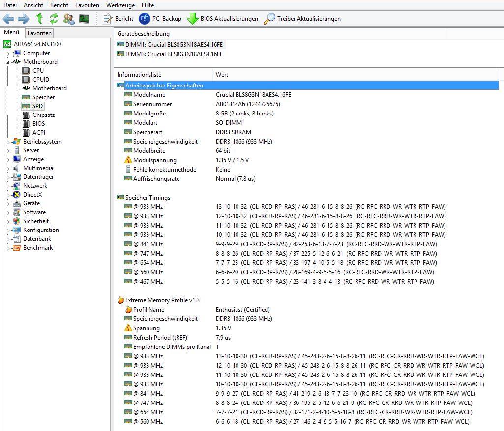Viewport: 504px width, 431px height.
Task: Expand the Anzeige node
Action: coord(8,159)
